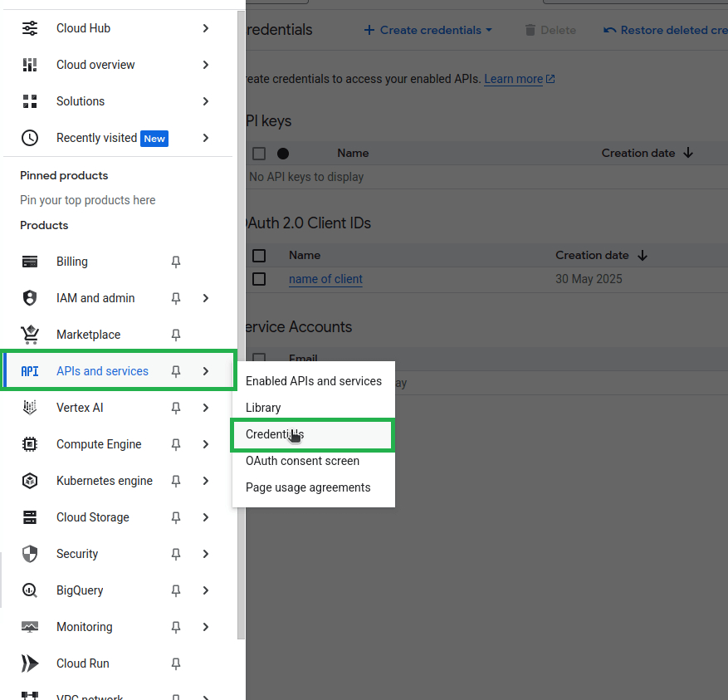Click the Kubernetes engine hexagon icon

point(30,481)
